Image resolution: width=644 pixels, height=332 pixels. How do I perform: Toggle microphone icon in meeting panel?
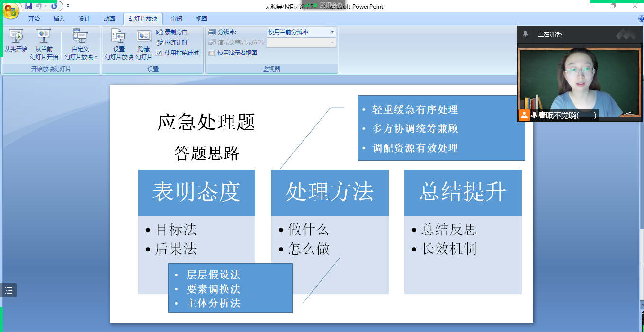[x=525, y=35]
